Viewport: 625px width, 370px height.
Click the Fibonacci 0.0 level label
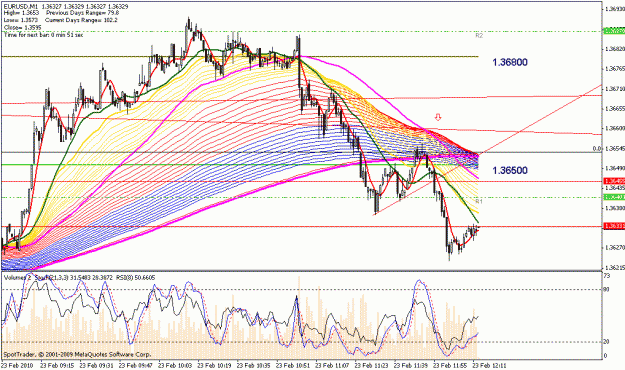[x=597, y=149]
